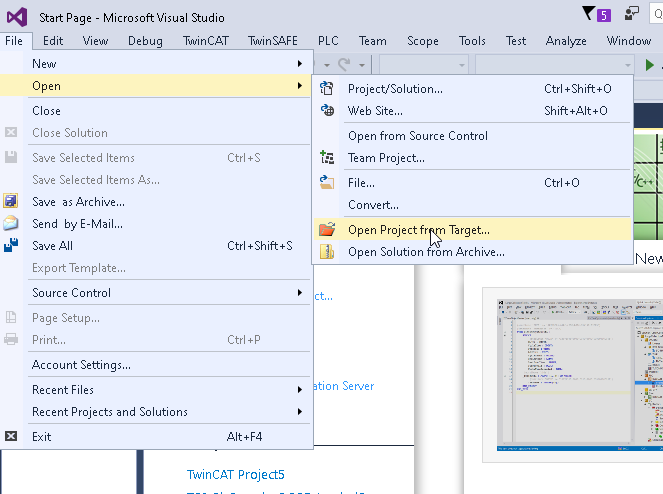Click the Open Solution from Archive icon

tap(327, 251)
